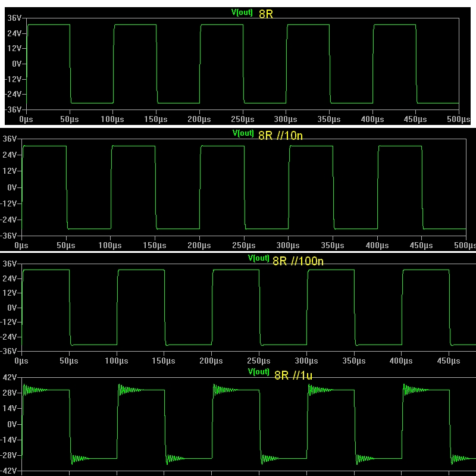This screenshot has height=476, width=476.
Task: Select the yellow "8R" annotation on the top plot
Action: [x=266, y=14]
